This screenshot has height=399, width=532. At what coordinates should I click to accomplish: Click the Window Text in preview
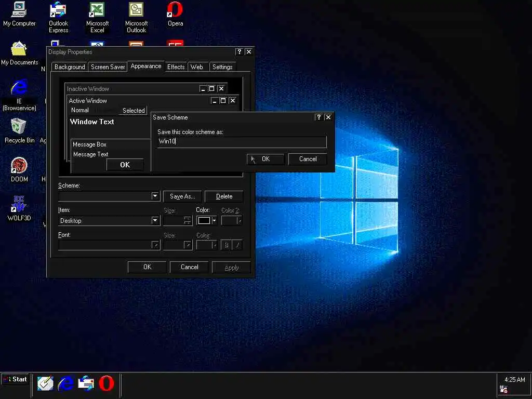pos(92,122)
